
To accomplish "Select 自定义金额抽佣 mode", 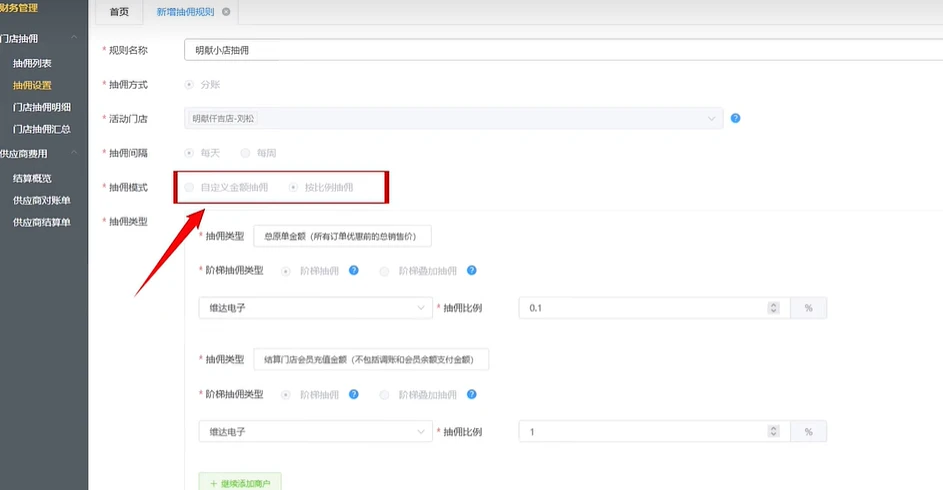I will click(189, 188).
